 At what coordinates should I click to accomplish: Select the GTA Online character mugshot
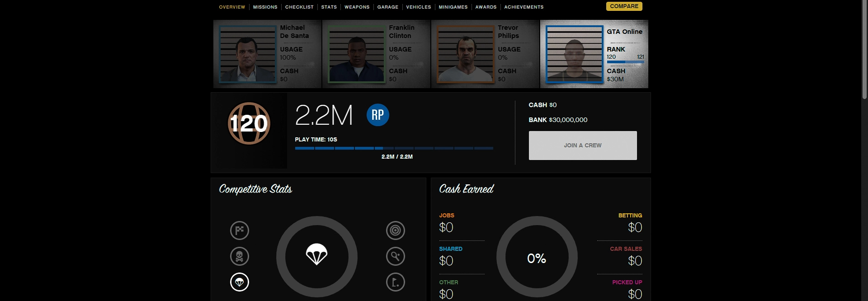[x=575, y=54]
